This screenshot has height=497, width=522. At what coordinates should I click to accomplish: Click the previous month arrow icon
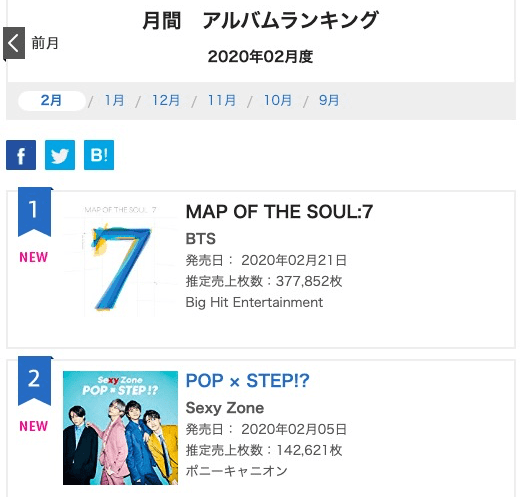(x=14, y=44)
